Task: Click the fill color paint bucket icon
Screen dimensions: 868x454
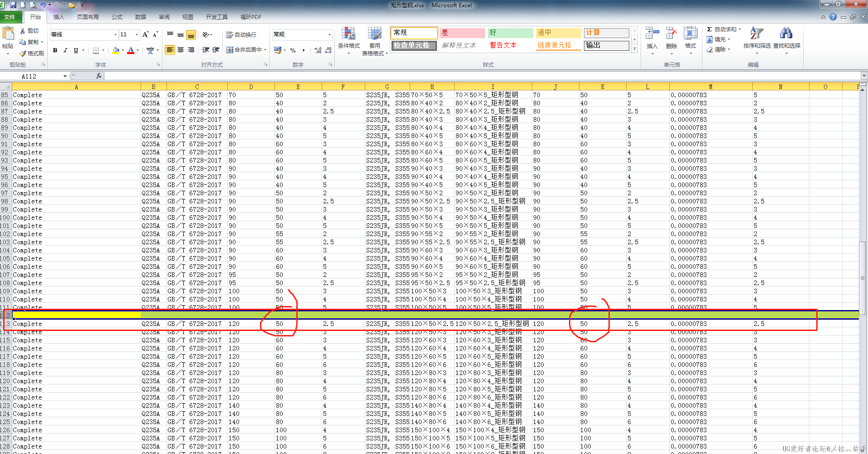Action: 116,50
